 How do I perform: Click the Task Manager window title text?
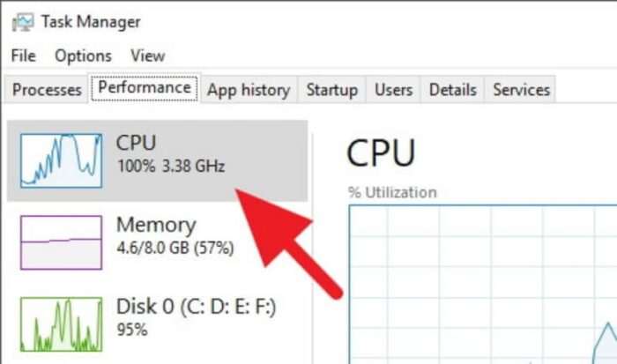[x=91, y=22]
